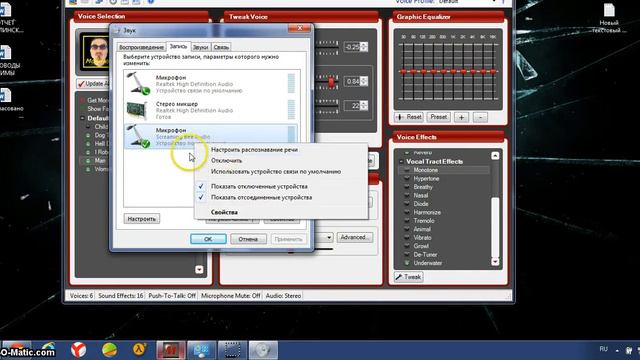
Task: Click the wrench icon on Tweak button
Action: point(399,277)
